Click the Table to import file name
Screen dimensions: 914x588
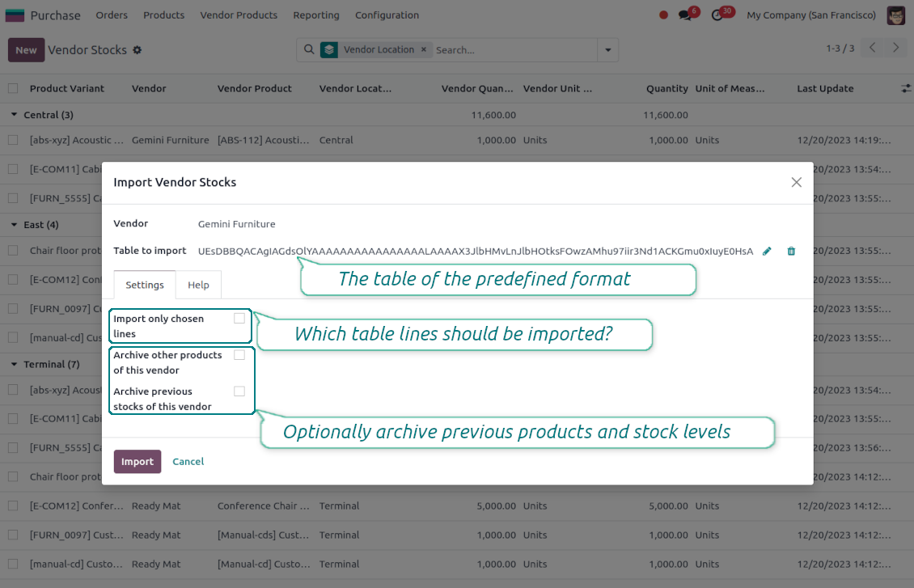[x=475, y=252]
